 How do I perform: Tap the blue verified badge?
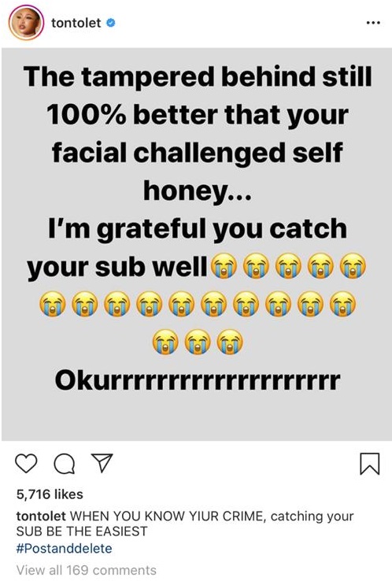click(111, 23)
